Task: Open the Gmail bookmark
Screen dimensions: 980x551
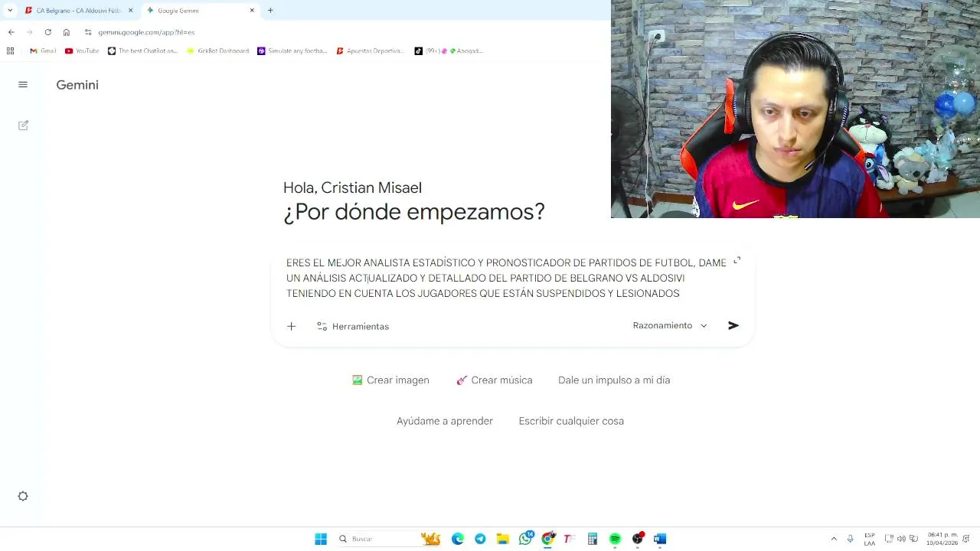Action: pos(43,51)
